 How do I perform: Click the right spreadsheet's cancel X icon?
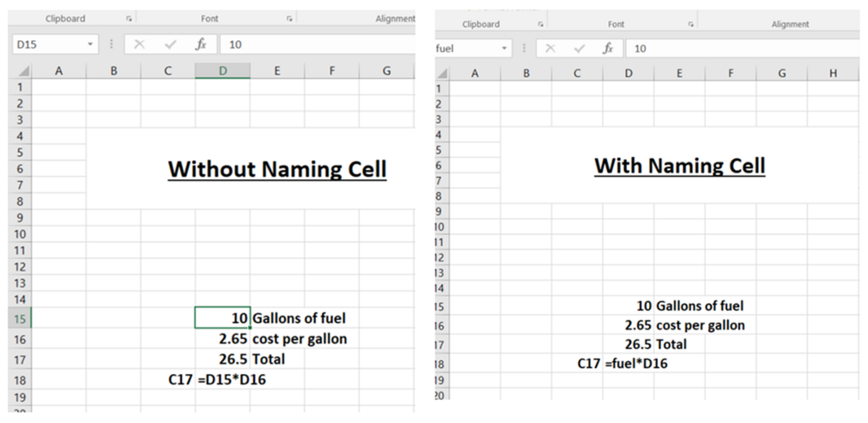(550, 48)
